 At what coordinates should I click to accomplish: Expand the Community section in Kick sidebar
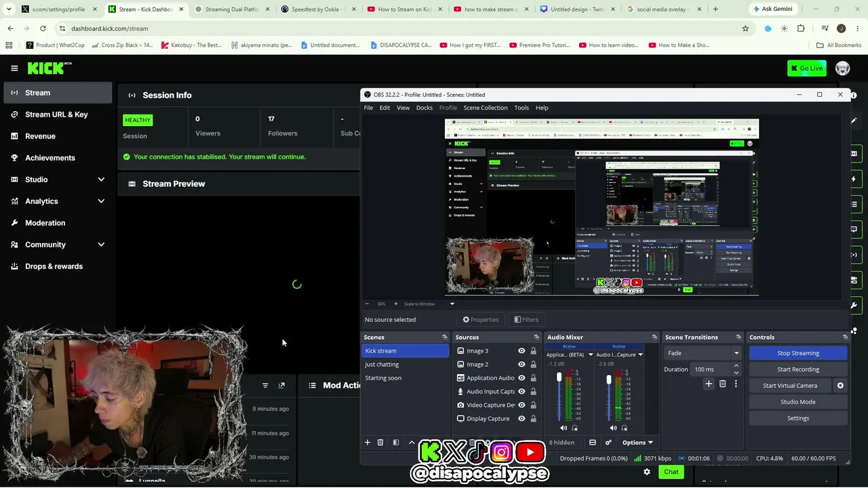101,245
